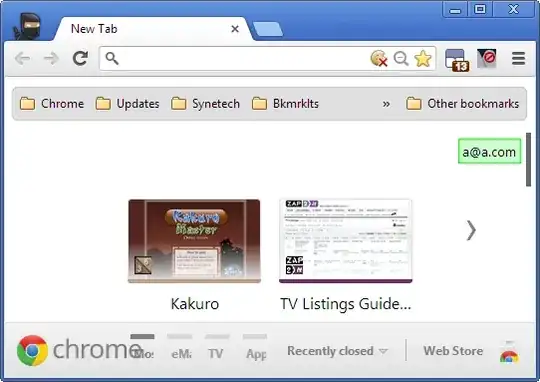This screenshot has height=382, width=540.
Task: Close the New Tab tab
Action: coord(235,29)
